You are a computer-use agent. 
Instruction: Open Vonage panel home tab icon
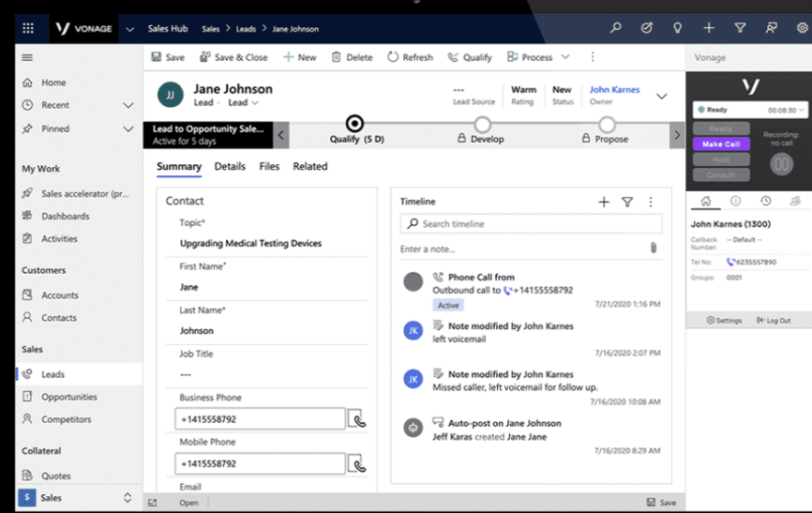point(706,201)
